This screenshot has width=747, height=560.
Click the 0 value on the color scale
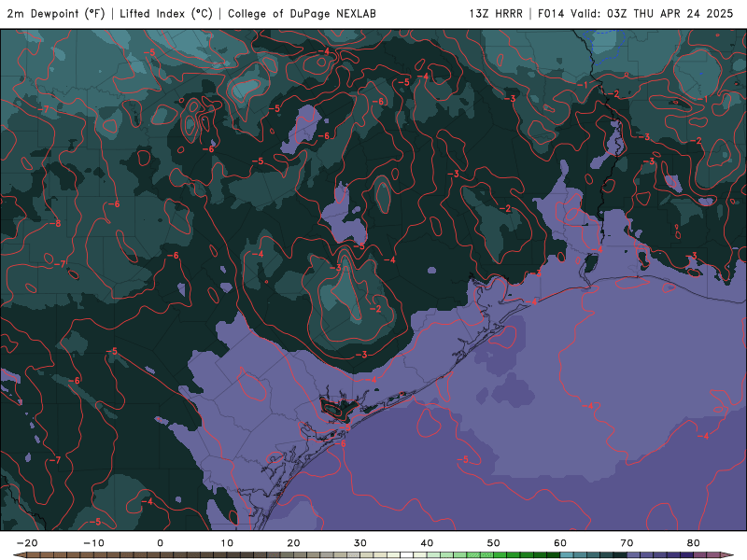coord(160,543)
